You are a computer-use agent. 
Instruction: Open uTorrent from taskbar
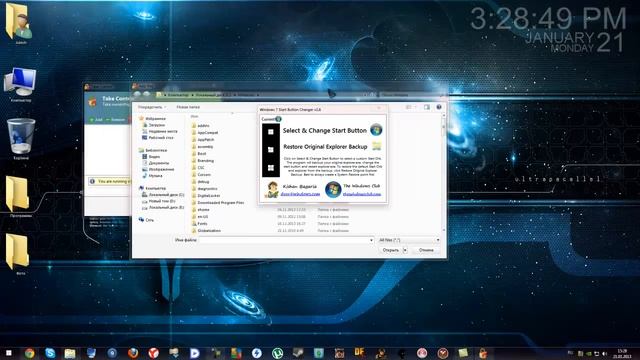277,353
